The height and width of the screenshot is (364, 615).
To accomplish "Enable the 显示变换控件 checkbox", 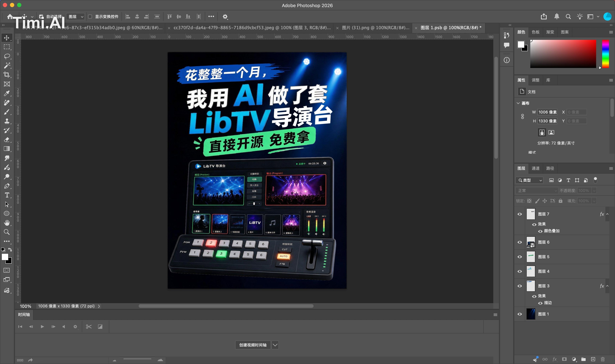I will click(x=90, y=17).
